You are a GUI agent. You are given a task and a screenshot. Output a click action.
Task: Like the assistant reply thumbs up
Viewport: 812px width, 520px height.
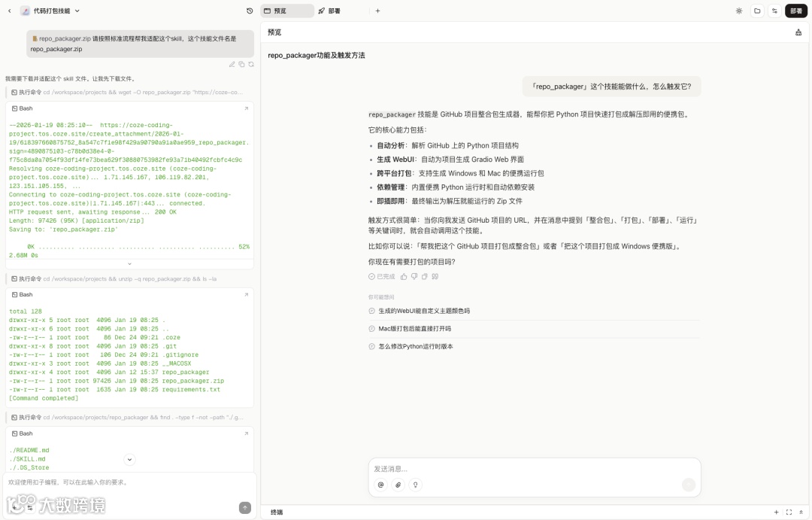tap(404, 276)
